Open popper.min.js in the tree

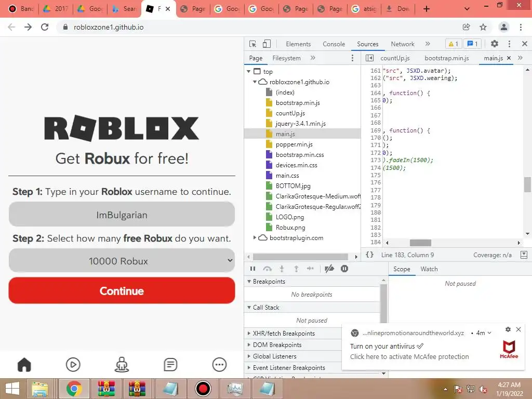coord(294,144)
